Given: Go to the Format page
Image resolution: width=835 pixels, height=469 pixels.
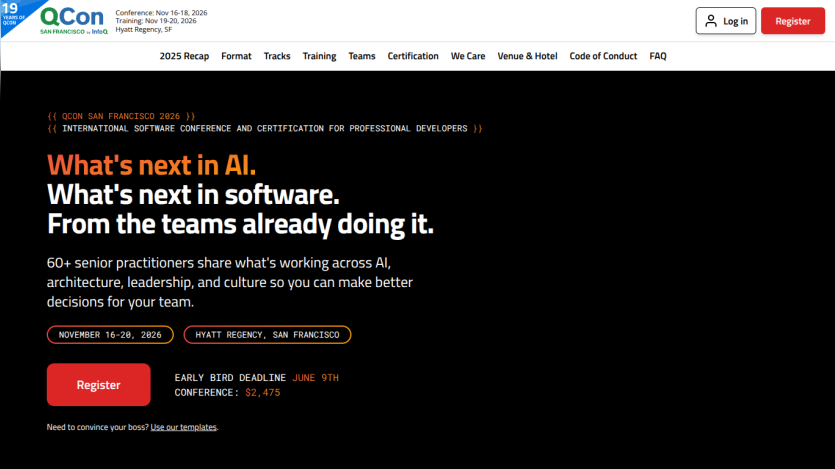Looking at the screenshot, I should click(x=236, y=56).
